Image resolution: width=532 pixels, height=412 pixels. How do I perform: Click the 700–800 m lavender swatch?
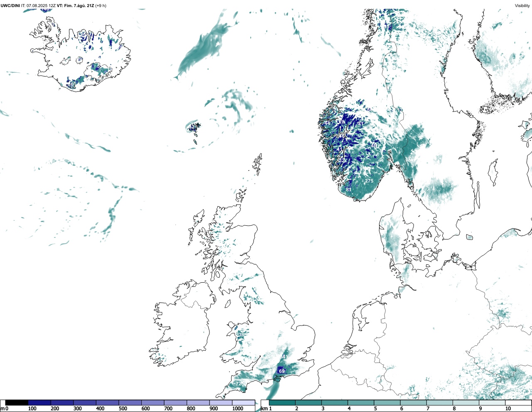coord(175,403)
